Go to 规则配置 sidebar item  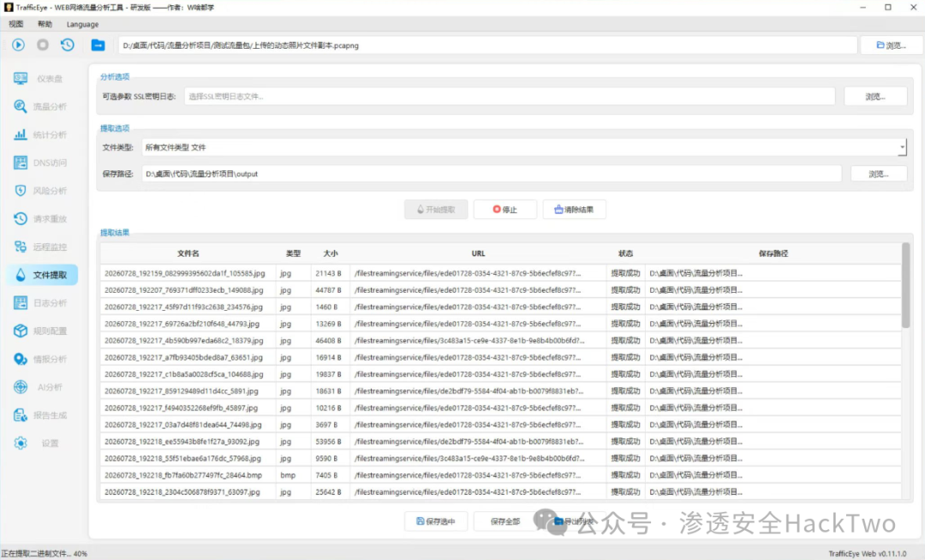(x=42, y=331)
